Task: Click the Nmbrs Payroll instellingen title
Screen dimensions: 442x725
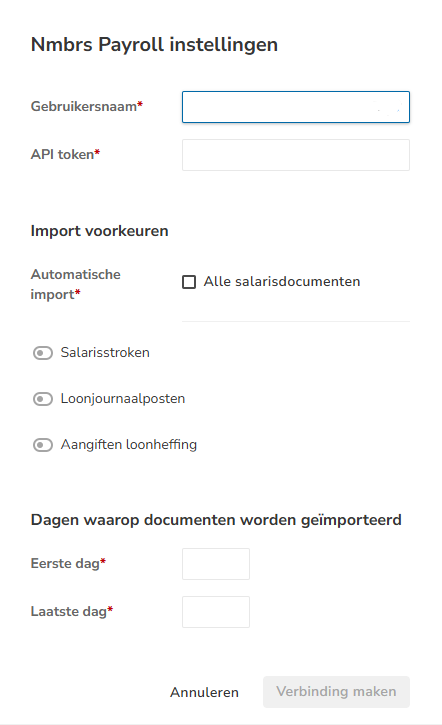Action: [x=154, y=45]
